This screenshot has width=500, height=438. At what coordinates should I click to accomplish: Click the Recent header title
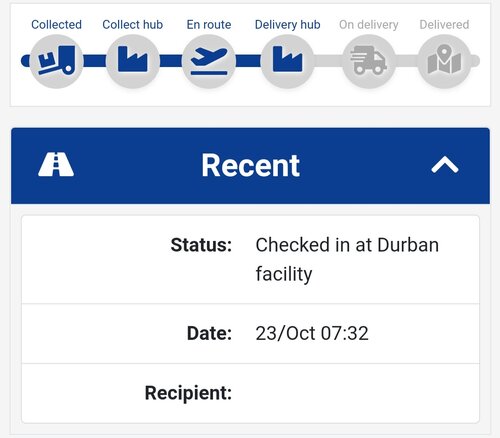(251, 165)
